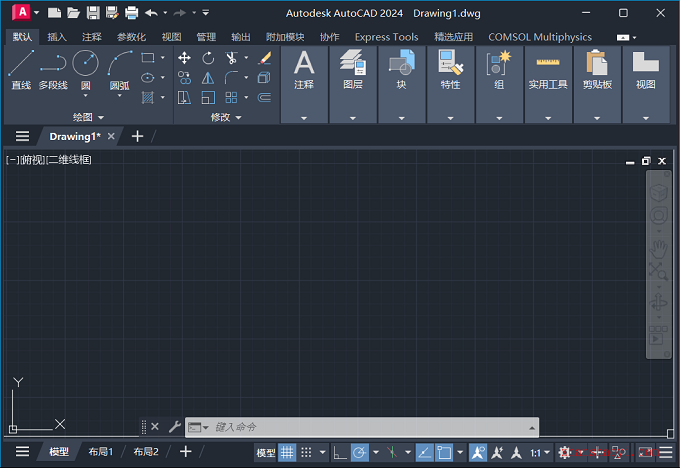Toggle annotation objects visibility in status bar
The height and width of the screenshot is (468, 680).
point(478,452)
